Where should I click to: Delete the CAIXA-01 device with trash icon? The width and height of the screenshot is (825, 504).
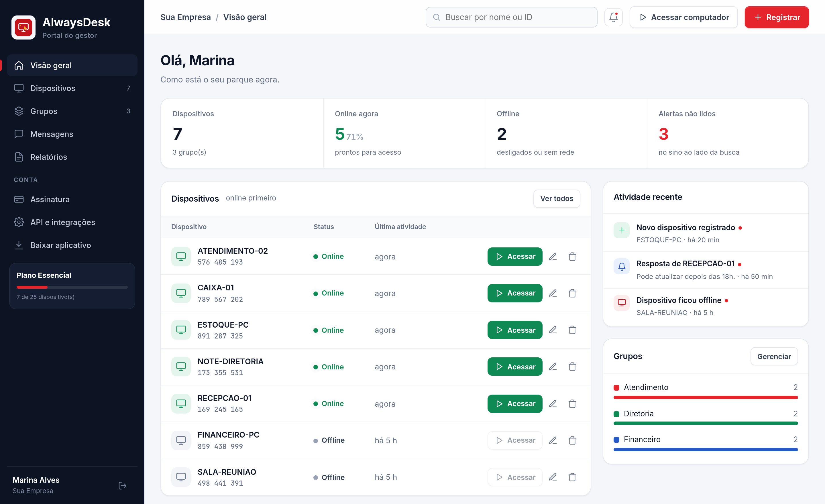click(x=572, y=293)
